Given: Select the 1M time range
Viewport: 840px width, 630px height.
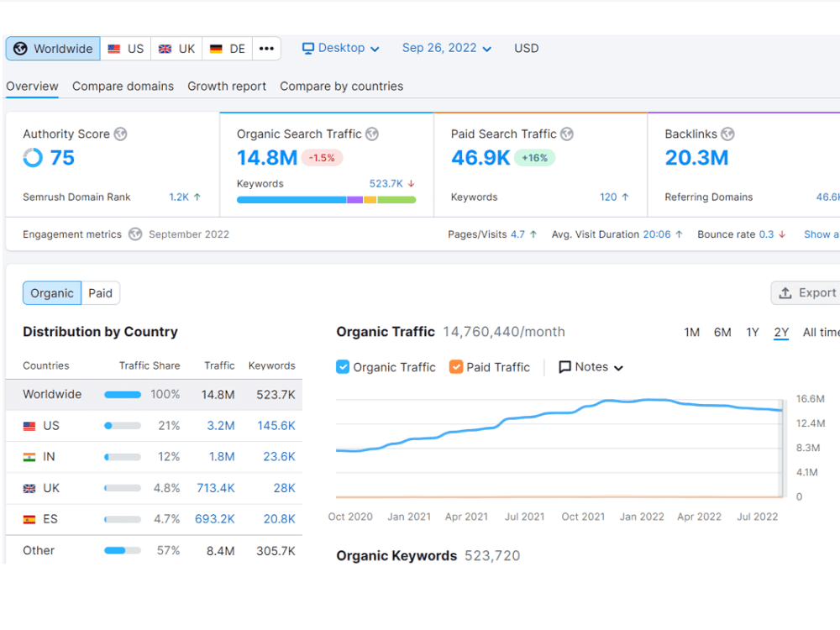Looking at the screenshot, I should [x=691, y=333].
